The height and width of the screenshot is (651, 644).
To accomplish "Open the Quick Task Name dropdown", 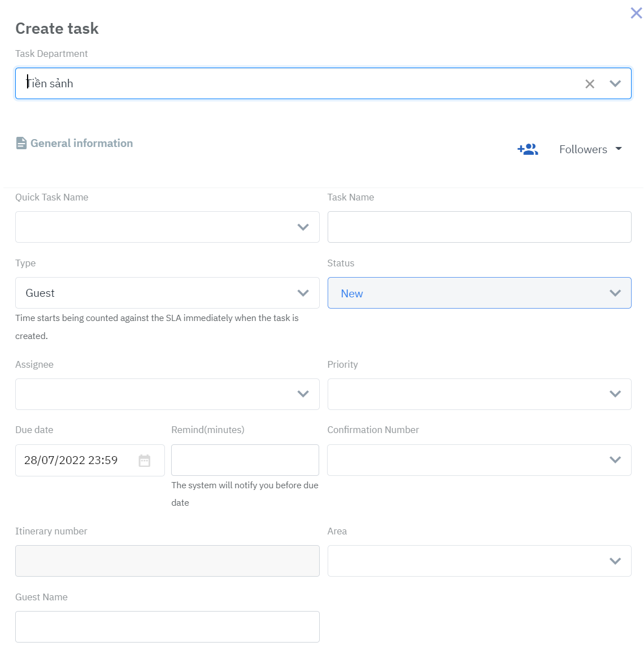I will point(303,227).
